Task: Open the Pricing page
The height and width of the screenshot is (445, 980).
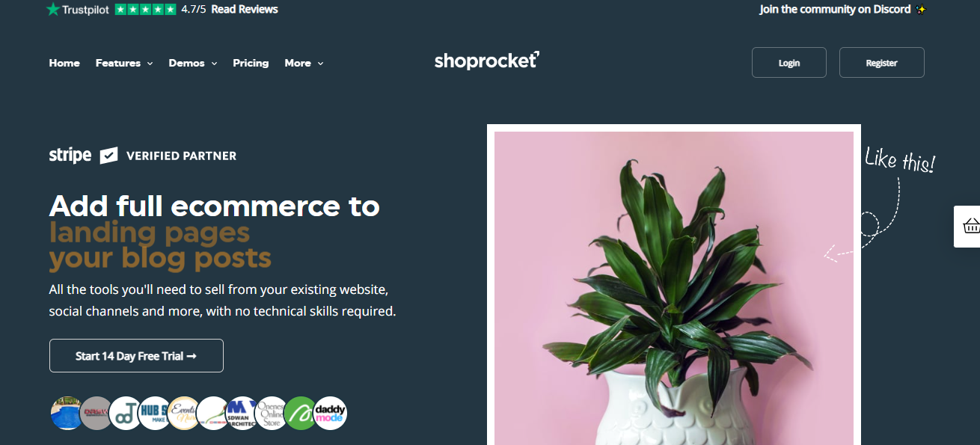Action: click(251, 63)
